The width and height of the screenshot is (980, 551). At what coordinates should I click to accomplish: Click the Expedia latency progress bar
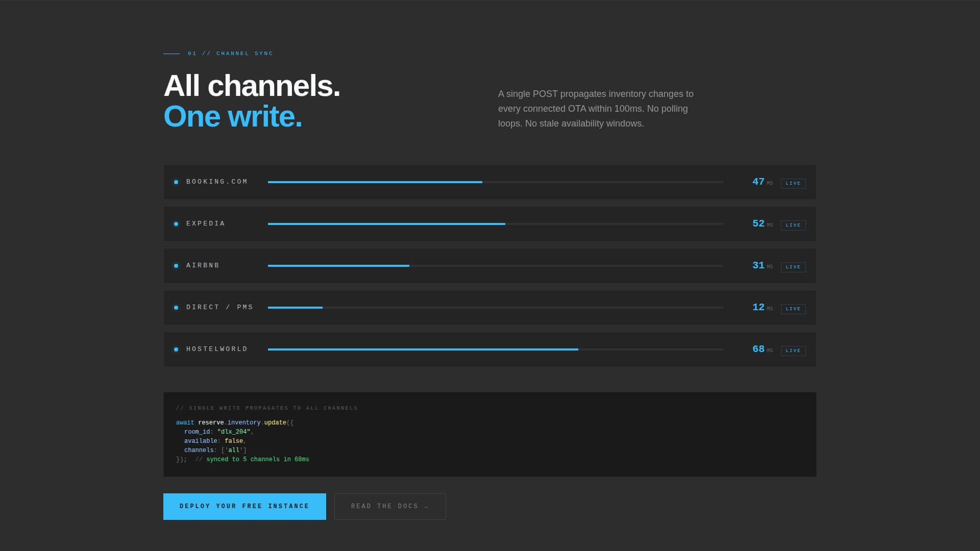click(496, 224)
